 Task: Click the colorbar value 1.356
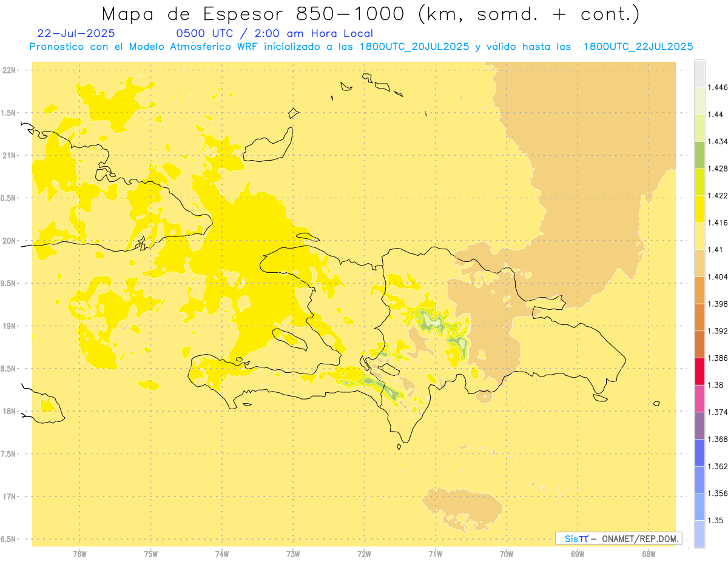718,493
